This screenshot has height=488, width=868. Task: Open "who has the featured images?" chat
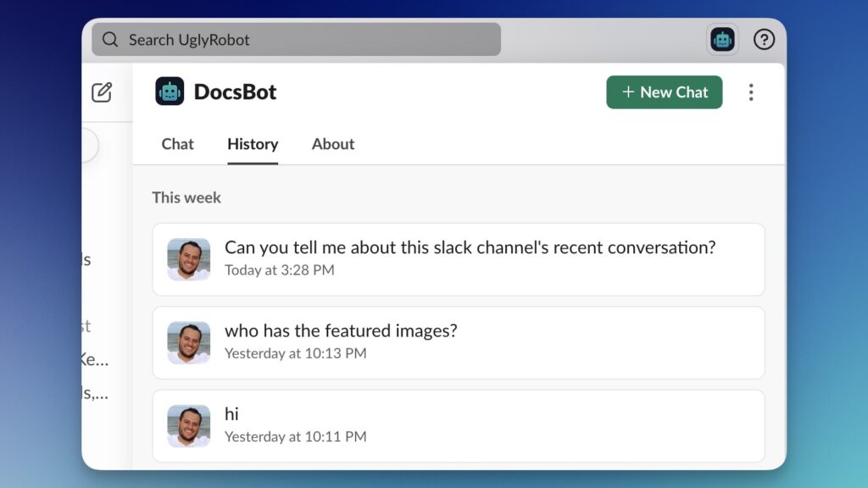tap(341, 330)
